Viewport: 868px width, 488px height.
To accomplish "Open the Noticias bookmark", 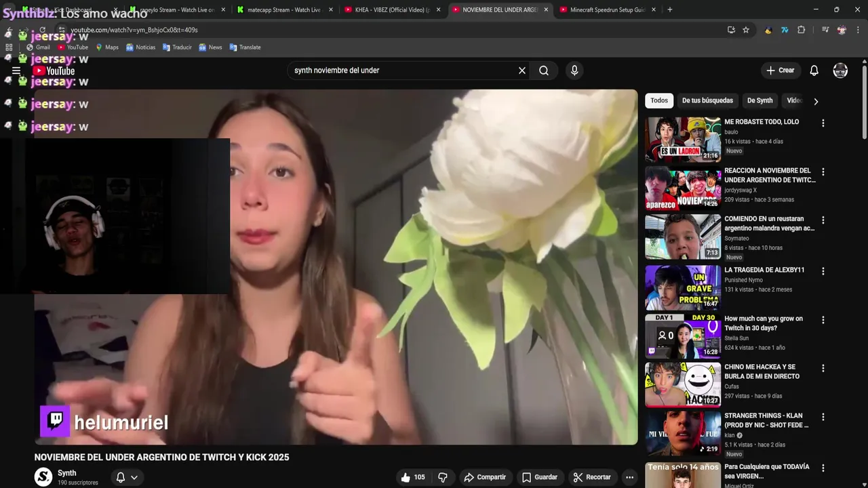I will pos(140,47).
